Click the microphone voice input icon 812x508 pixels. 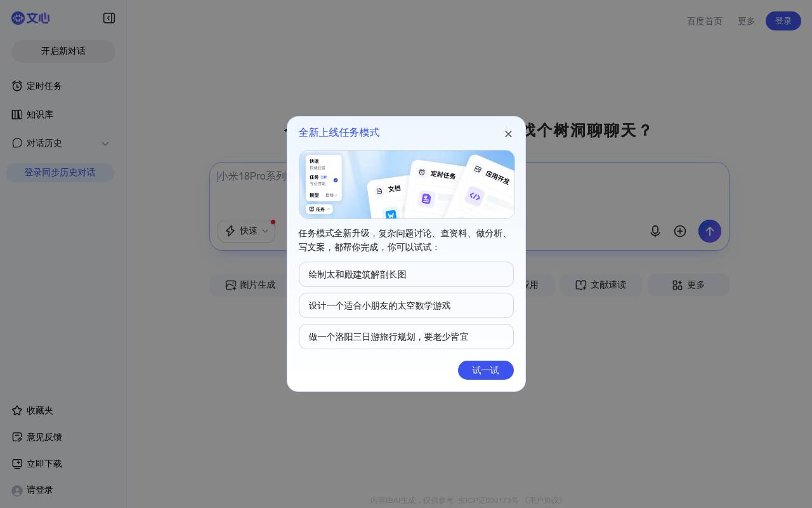coord(655,231)
